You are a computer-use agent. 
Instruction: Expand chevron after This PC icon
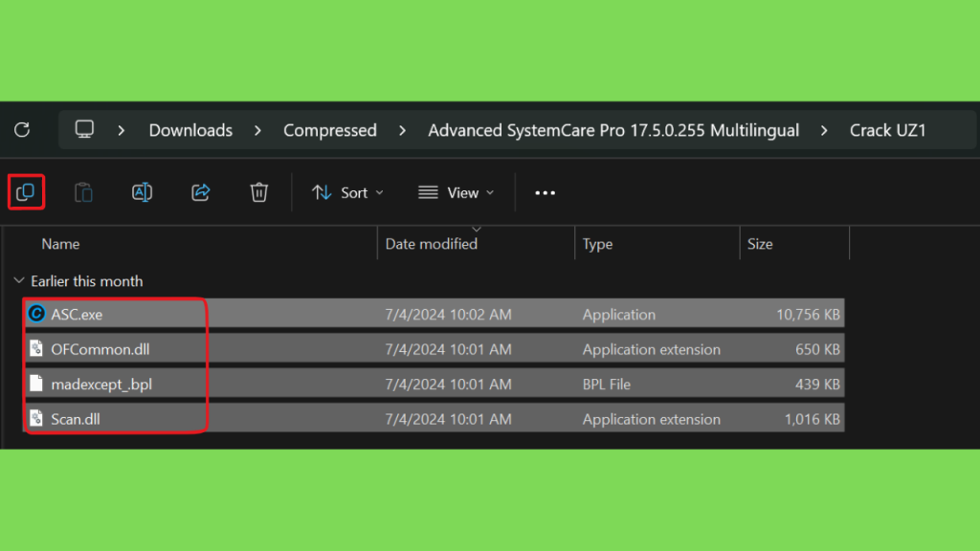tap(122, 130)
